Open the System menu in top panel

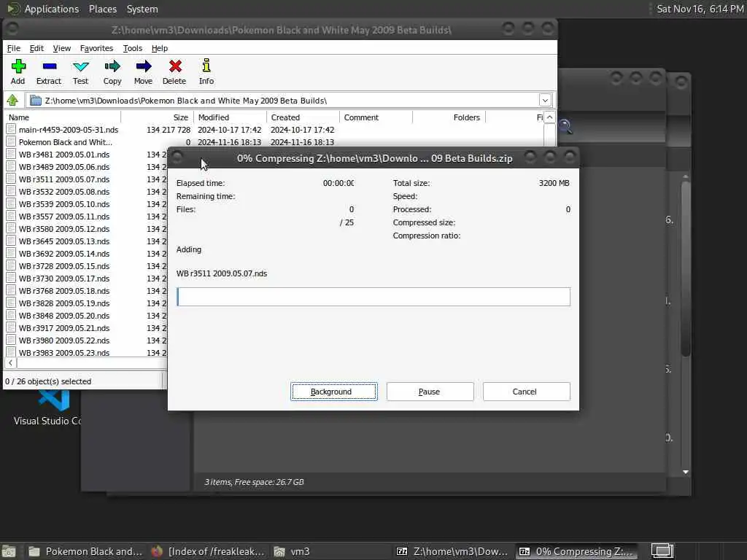coord(142,9)
